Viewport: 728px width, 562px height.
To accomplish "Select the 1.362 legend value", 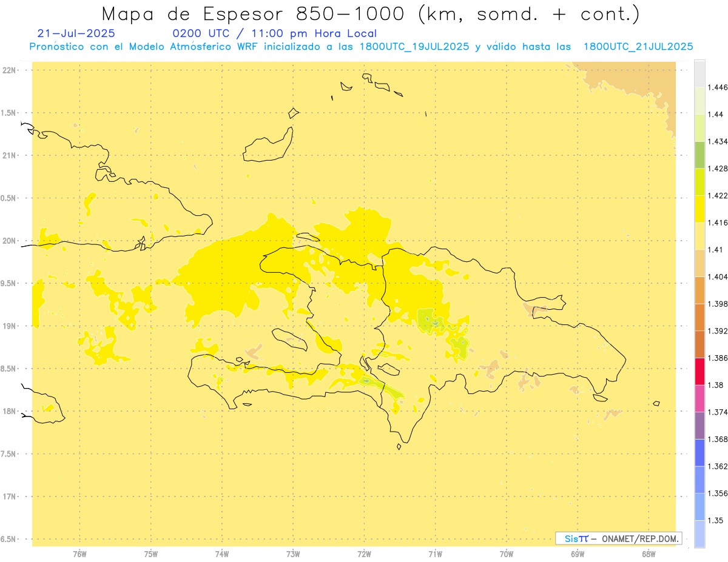I will click(x=717, y=466).
